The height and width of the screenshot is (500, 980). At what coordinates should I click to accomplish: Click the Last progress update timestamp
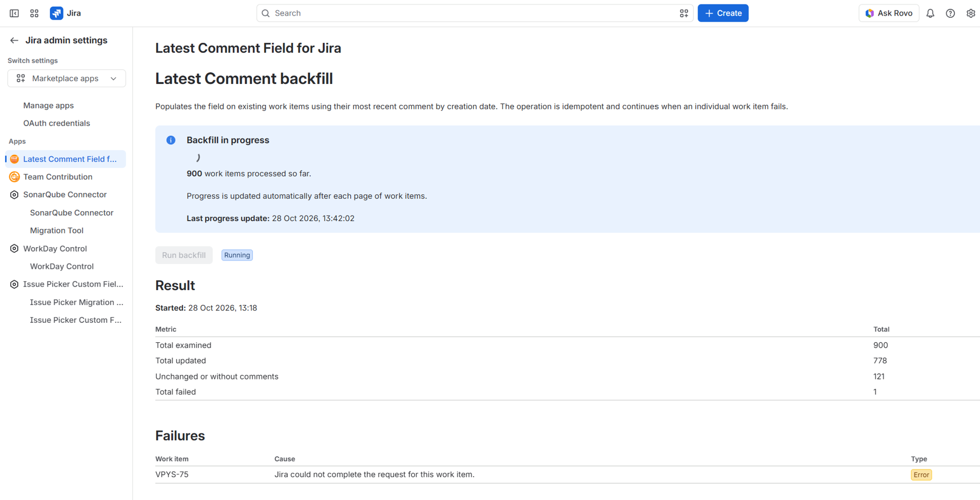point(313,218)
